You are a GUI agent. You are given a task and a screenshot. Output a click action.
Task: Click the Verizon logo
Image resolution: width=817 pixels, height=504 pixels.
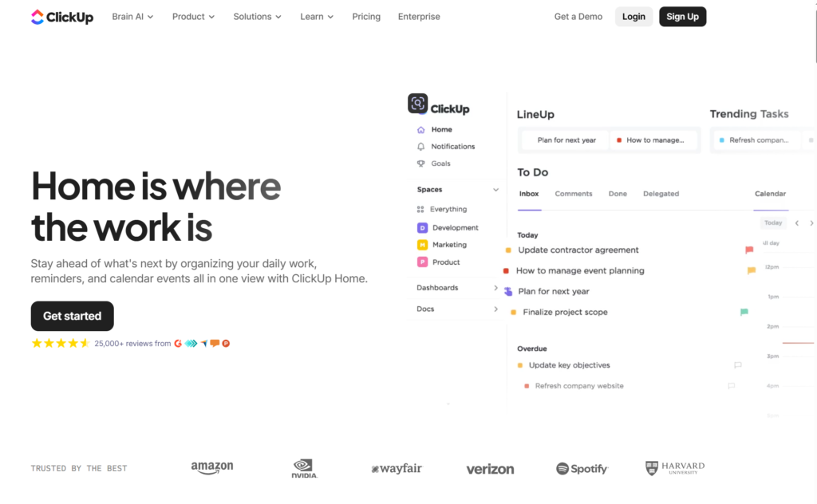[x=490, y=469]
